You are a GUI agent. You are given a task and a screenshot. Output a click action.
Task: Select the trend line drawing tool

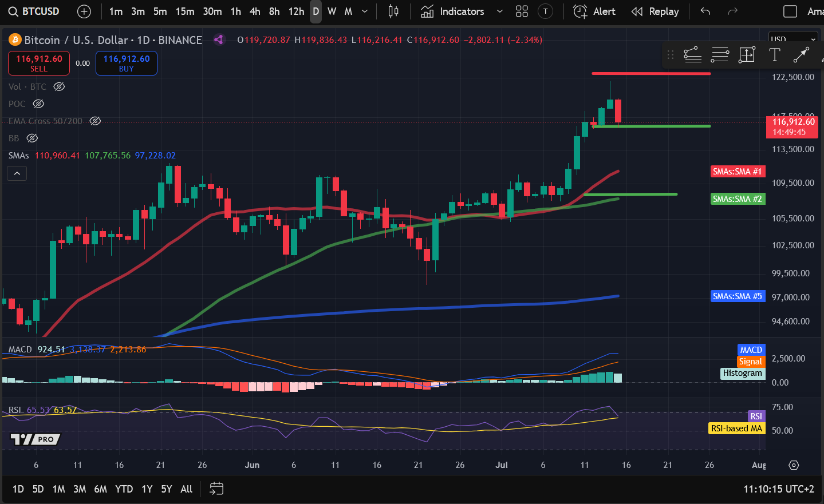click(802, 55)
